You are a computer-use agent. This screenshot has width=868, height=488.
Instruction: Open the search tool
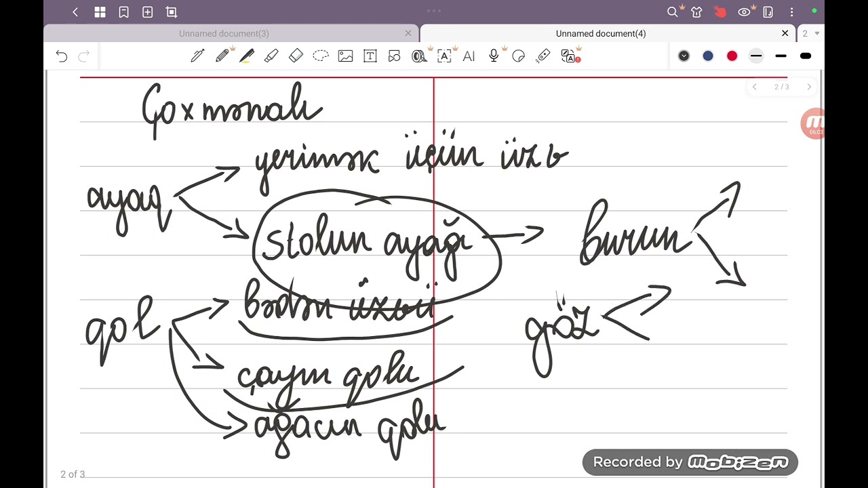672,12
